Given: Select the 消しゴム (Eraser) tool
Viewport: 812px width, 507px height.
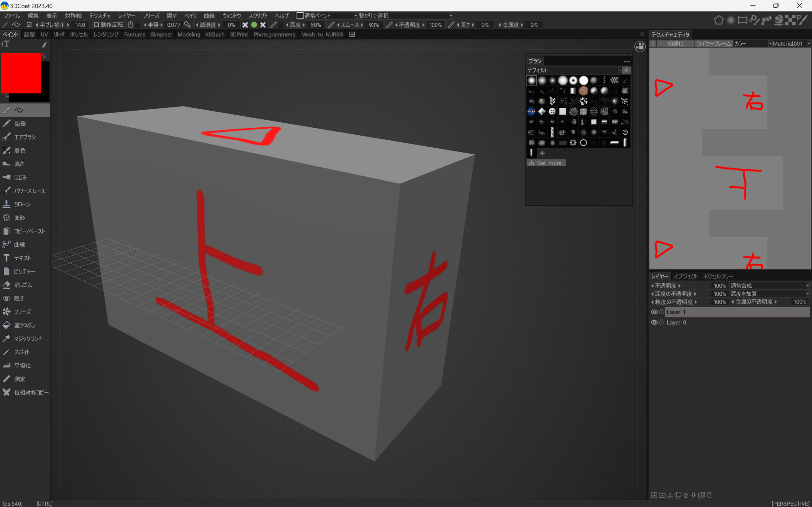Looking at the screenshot, I should 23,285.
